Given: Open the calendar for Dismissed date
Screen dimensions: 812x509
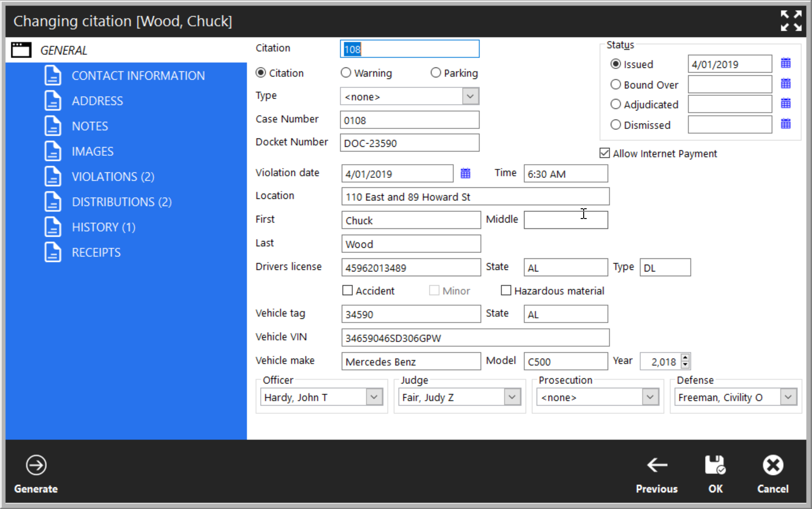Looking at the screenshot, I should [785, 124].
